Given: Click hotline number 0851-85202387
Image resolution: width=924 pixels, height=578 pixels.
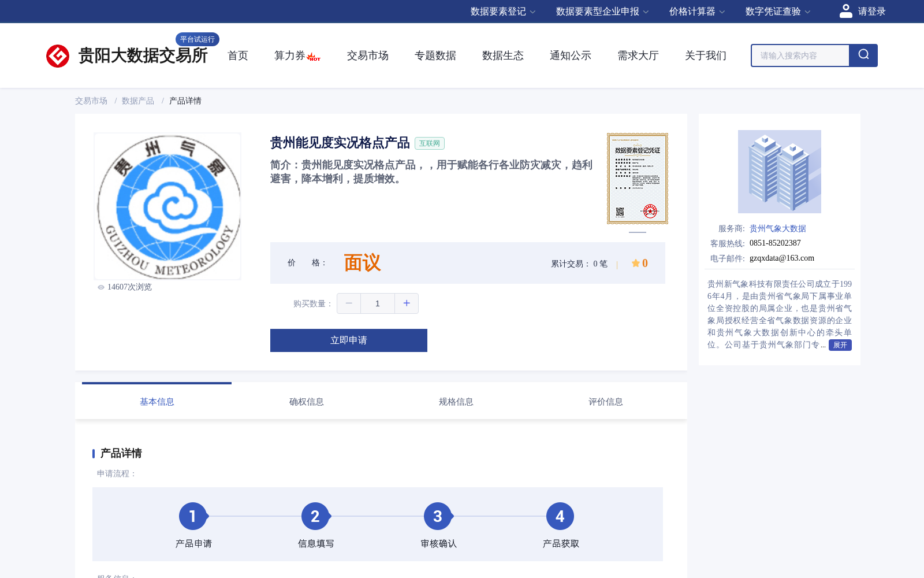Looking at the screenshot, I should [775, 243].
